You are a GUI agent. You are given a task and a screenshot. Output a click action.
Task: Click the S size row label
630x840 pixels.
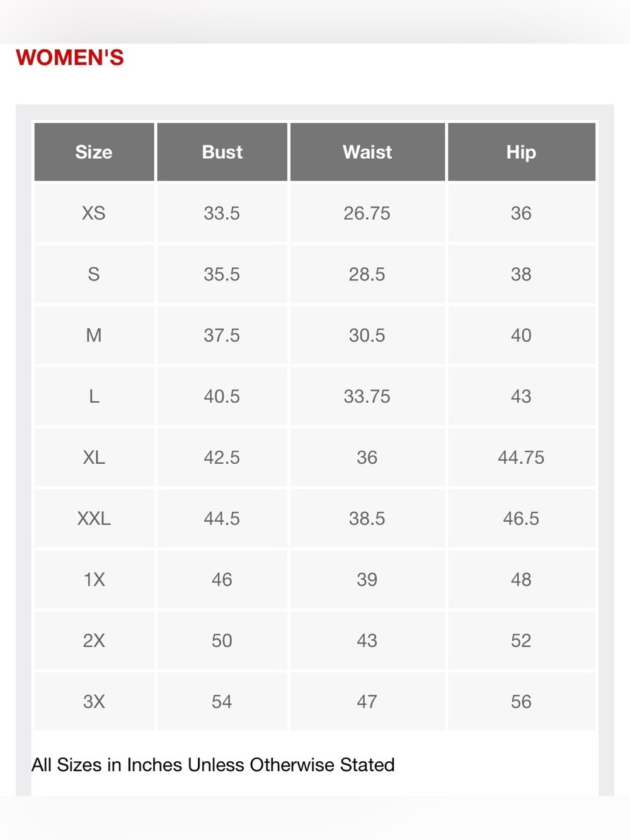tap(94, 274)
